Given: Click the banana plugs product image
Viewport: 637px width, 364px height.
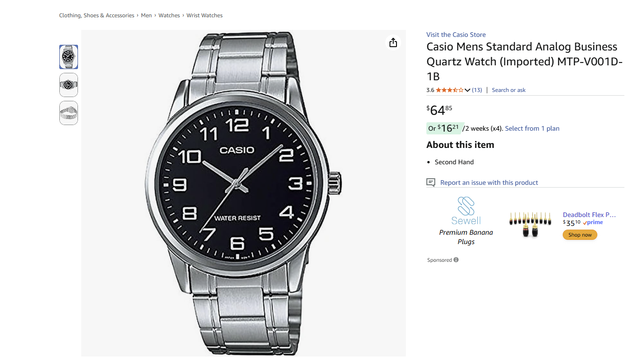Looking at the screenshot, I should point(530,223).
